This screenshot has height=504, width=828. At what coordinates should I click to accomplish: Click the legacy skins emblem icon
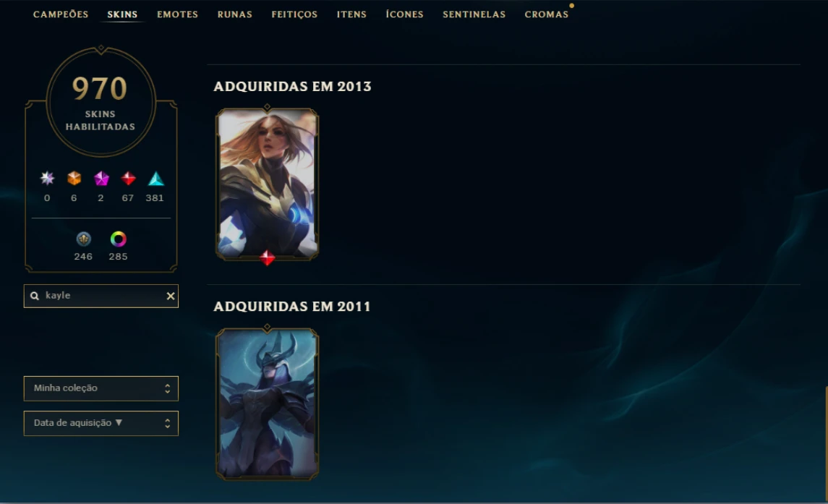click(83, 239)
